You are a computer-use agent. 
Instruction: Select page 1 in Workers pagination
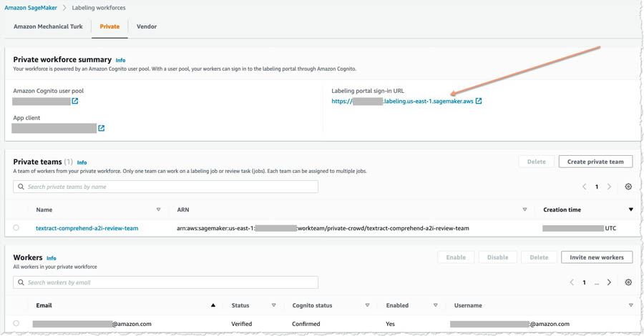pos(584,282)
